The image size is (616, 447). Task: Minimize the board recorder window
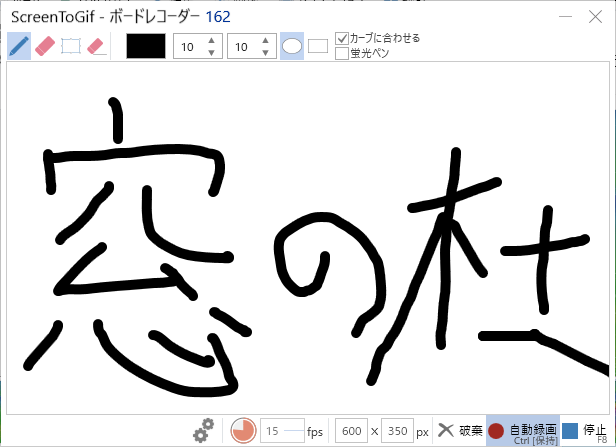point(566,16)
